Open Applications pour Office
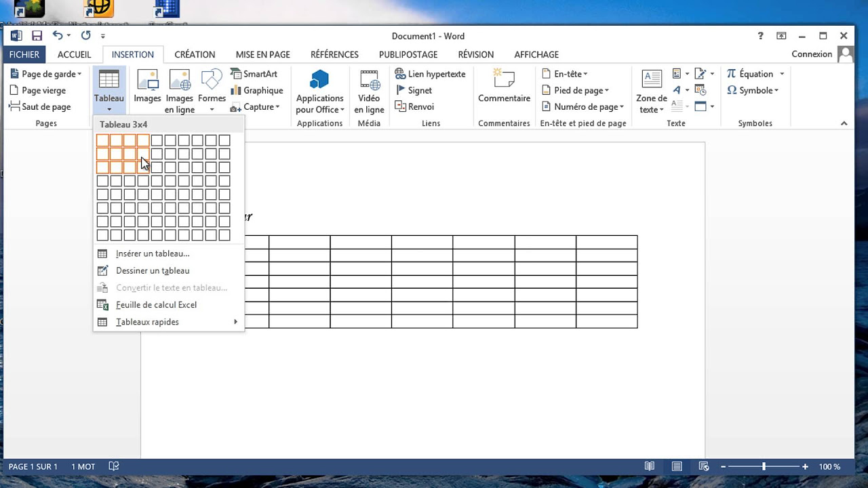868x488 pixels. 319,91
